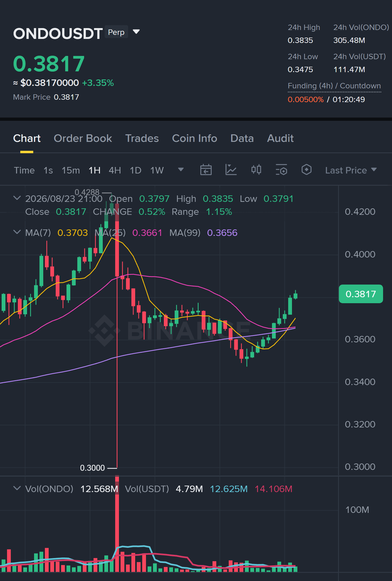Viewport: 392px width, 581px height.
Task: Select the Time interval option
Action: click(x=24, y=170)
